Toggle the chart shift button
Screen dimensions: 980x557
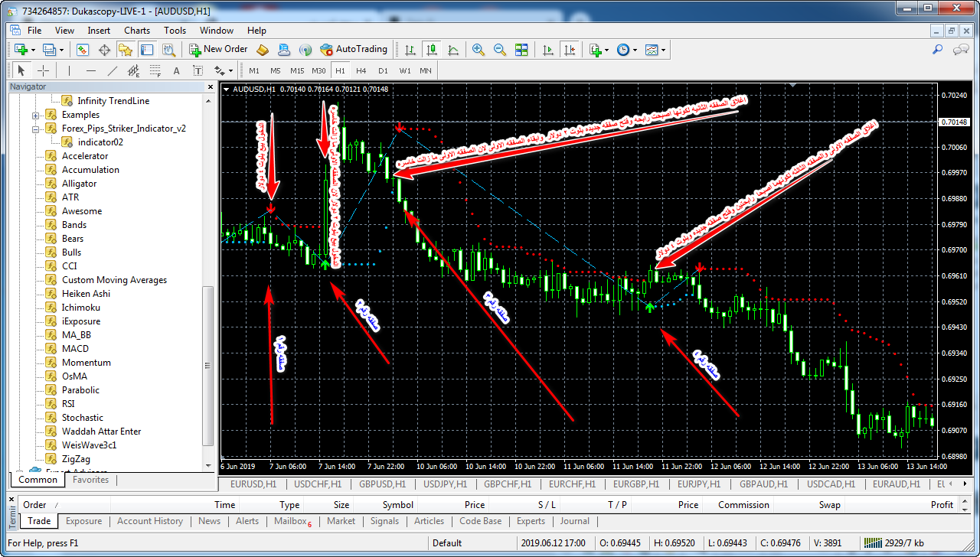[x=569, y=50]
